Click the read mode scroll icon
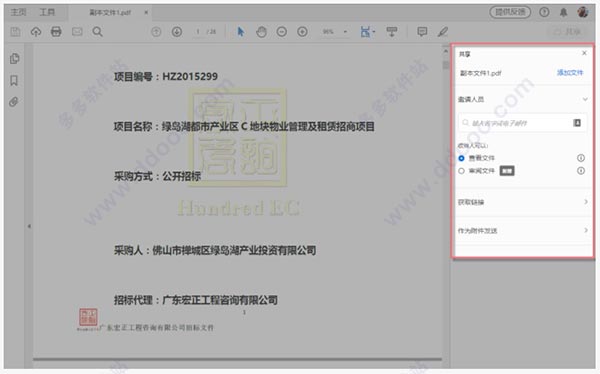The height and width of the screenshot is (374, 600). 391,31
